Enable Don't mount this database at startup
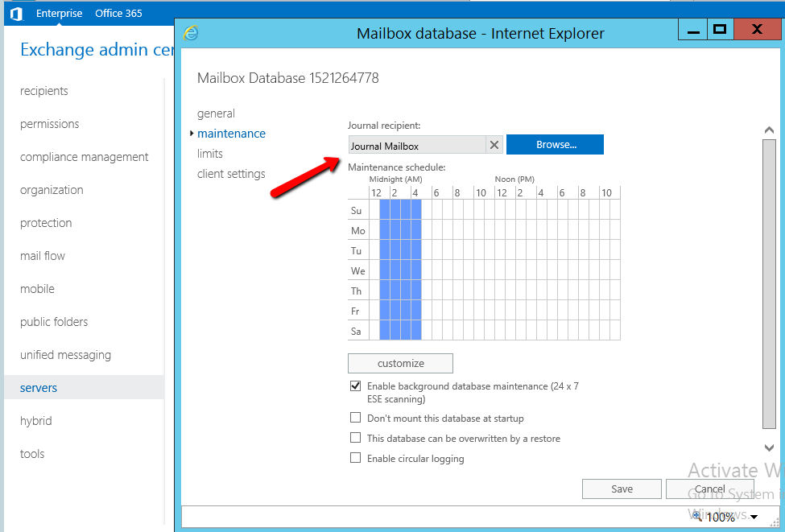 pos(355,419)
